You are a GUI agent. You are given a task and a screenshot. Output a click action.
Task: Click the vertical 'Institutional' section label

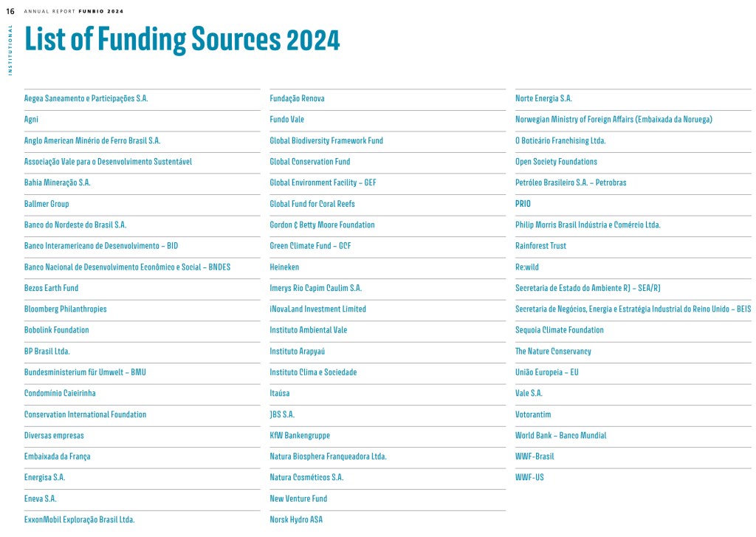coord(10,49)
